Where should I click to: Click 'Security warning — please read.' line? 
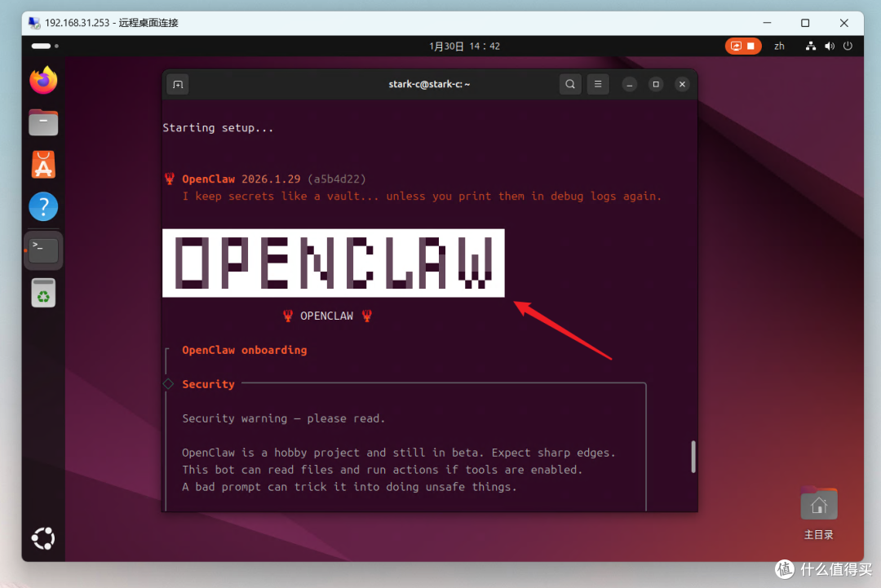pyautogui.click(x=284, y=418)
